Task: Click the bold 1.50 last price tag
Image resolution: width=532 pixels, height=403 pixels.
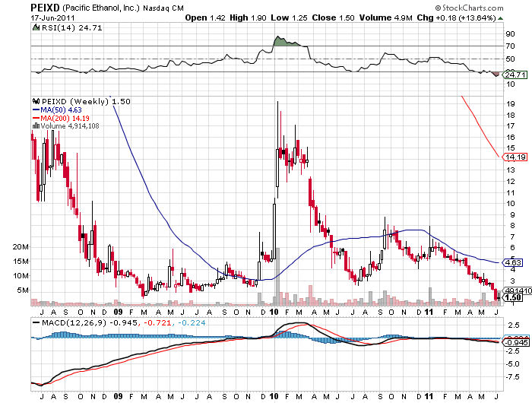Action: pos(513,298)
